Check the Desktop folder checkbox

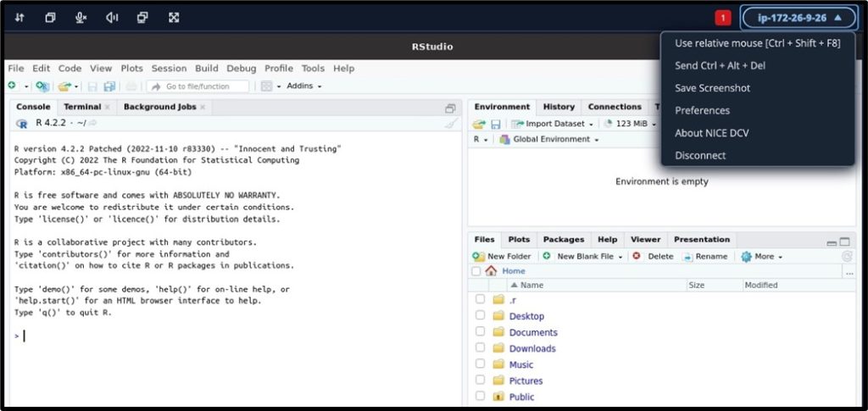(480, 315)
